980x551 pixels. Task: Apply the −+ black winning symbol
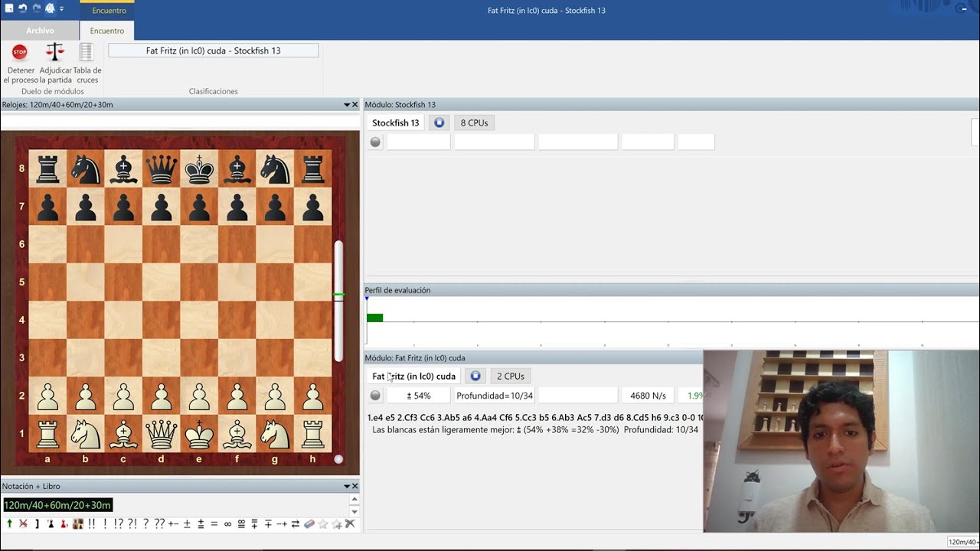(x=282, y=524)
